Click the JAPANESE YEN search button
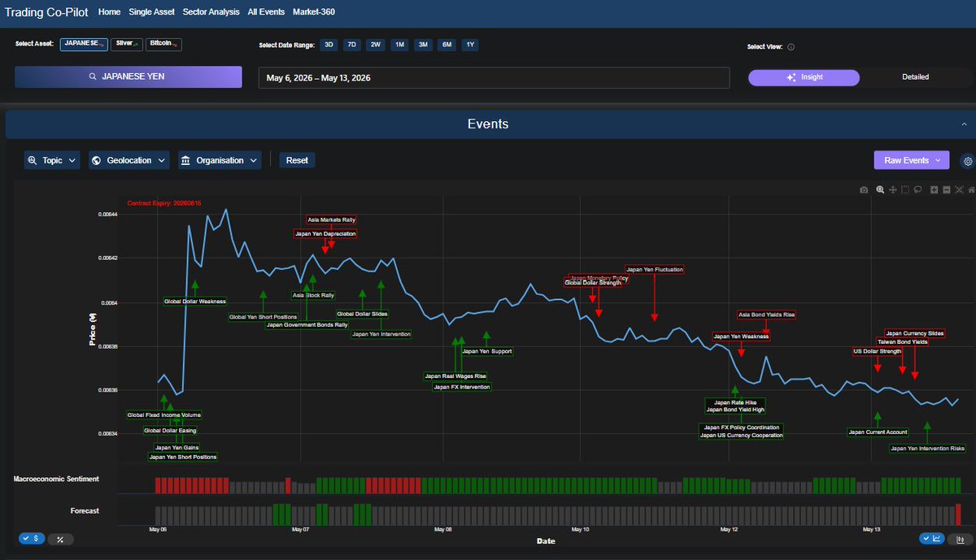 click(x=129, y=77)
